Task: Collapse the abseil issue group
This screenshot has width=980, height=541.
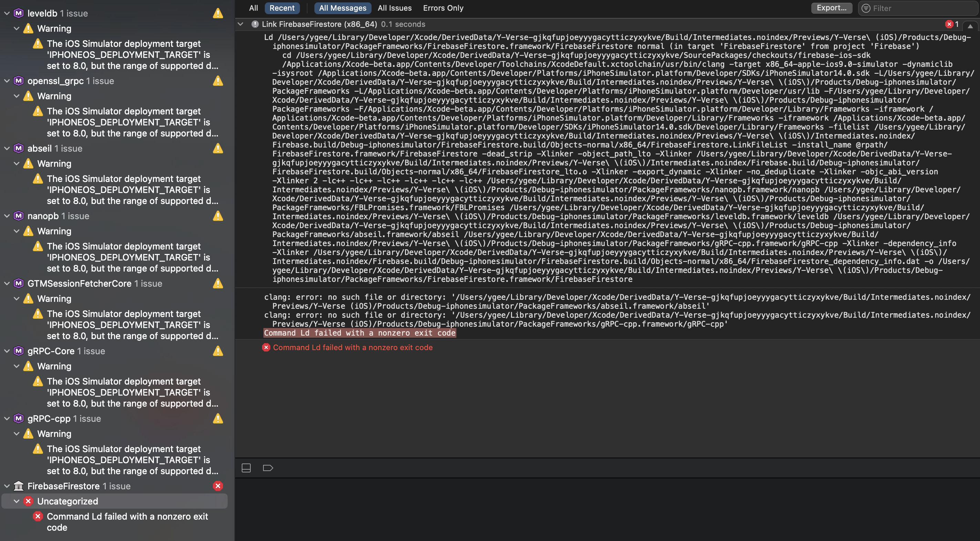Action: click(7, 149)
